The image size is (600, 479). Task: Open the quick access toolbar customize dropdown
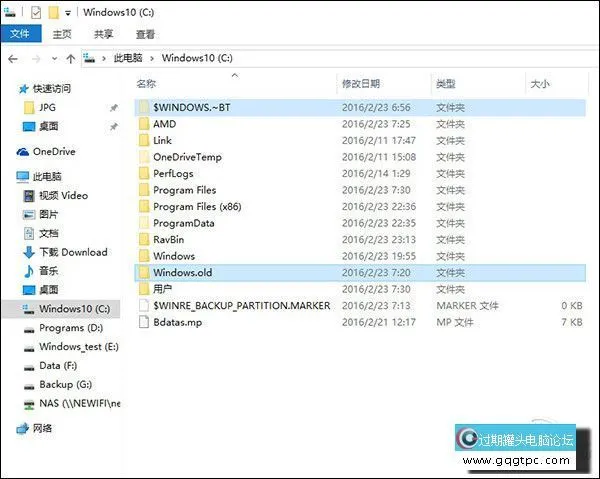pyautogui.click(x=68, y=13)
